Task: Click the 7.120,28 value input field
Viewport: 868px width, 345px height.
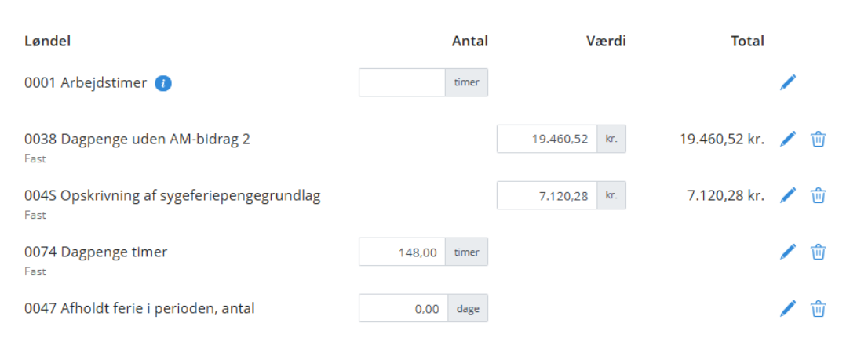Action: [x=547, y=195]
